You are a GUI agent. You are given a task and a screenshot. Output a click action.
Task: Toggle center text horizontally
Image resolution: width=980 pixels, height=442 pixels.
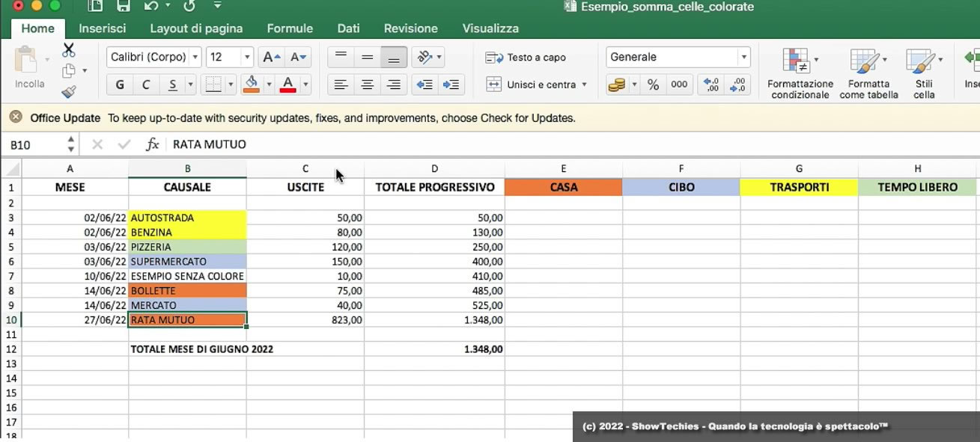pyautogui.click(x=368, y=85)
